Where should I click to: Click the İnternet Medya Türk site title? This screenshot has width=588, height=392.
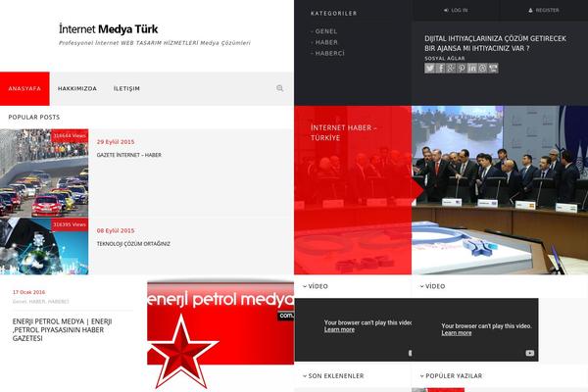coord(109,28)
